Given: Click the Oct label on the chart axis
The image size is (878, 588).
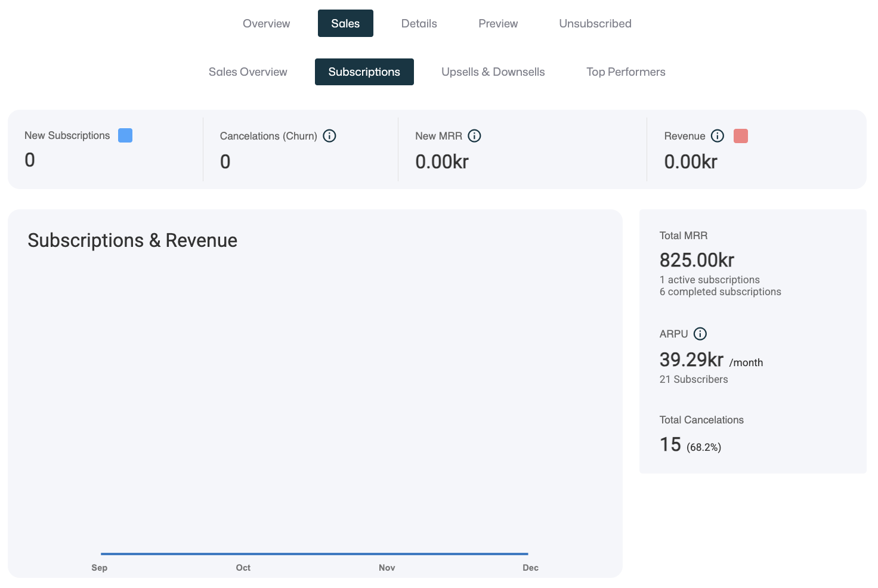Looking at the screenshot, I should coord(243,568).
